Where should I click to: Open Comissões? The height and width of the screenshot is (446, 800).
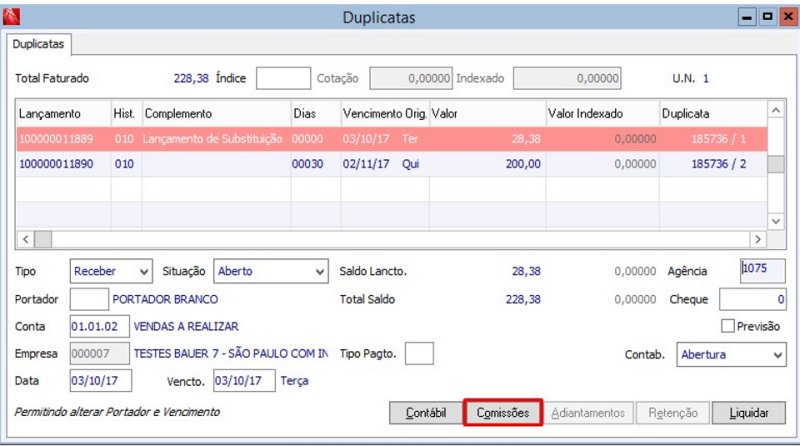(x=503, y=412)
